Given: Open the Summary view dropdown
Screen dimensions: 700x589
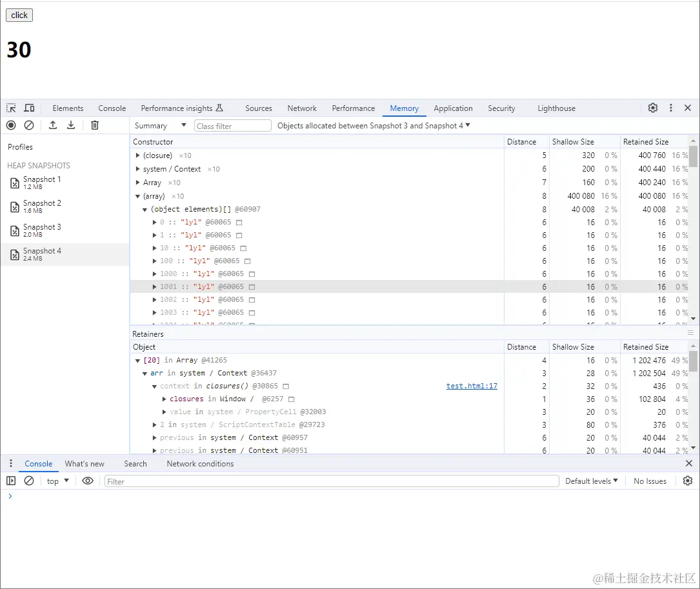Looking at the screenshot, I should [x=160, y=126].
